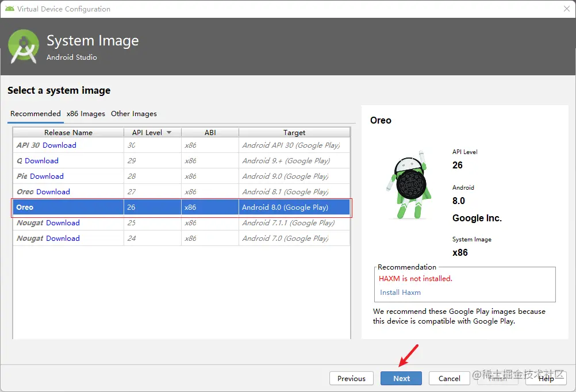Click the Android title bar icon
The width and height of the screenshot is (576, 392).
point(10,9)
